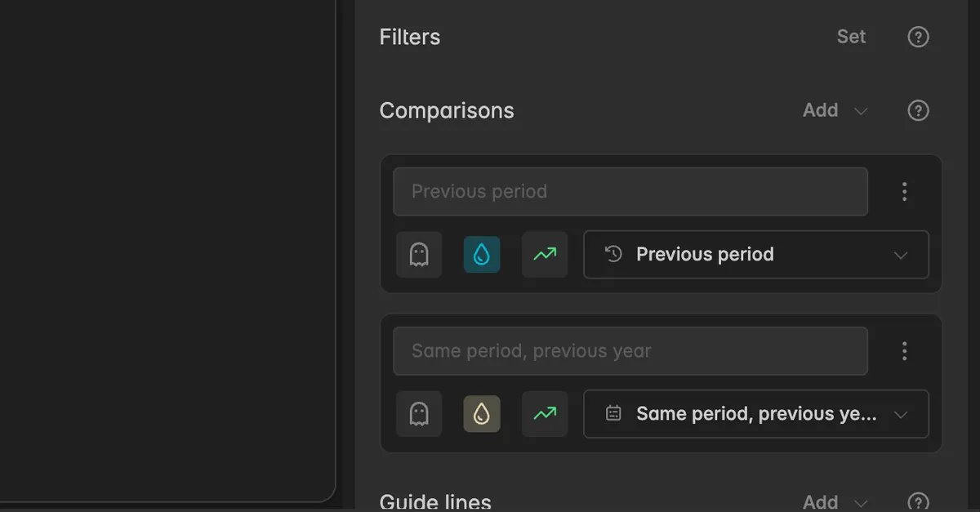Toggle green trend arrow for Previous period
This screenshot has width=980, height=512.
pyautogui.click(x=545, y=255)
